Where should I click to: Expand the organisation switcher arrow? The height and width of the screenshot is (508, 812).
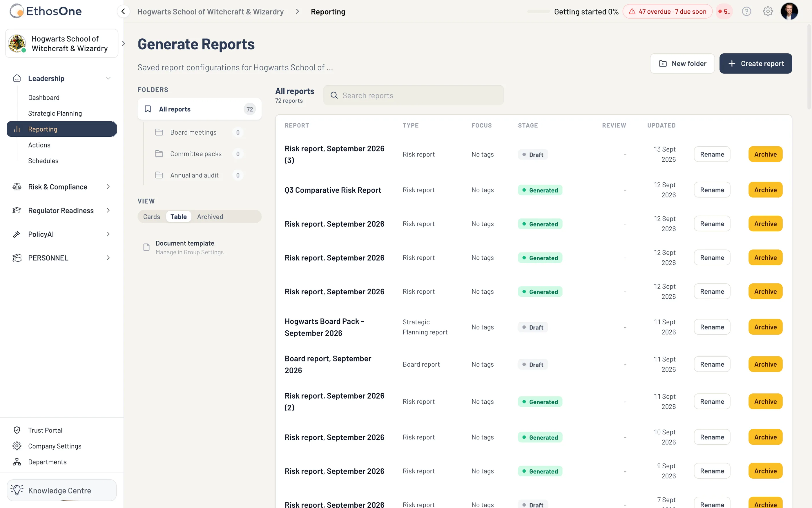point(124,43)
